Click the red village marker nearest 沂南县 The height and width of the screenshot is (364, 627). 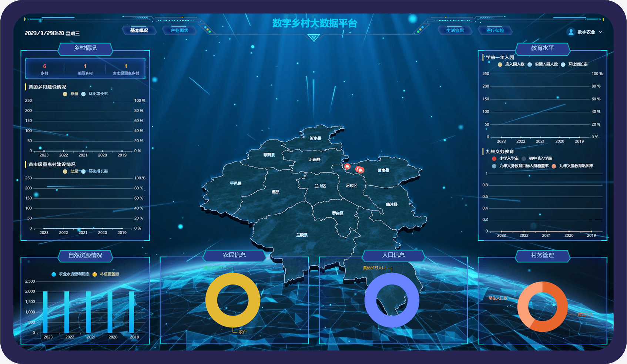coord(347,166)
